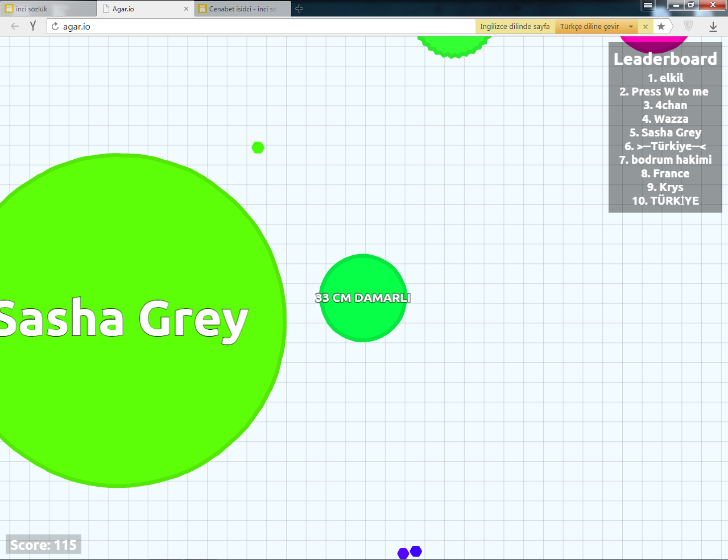Click the İngilizce dilinde sayfa label
This screenshot has height=560, width=728.
click(x=515, y=26)
